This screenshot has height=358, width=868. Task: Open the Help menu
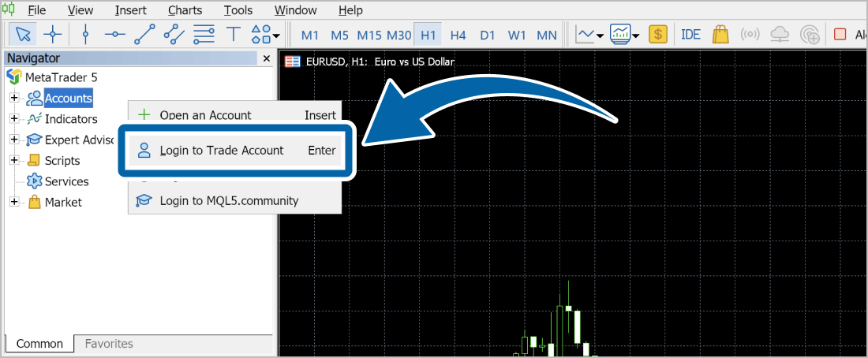click(x=350, y=10)
